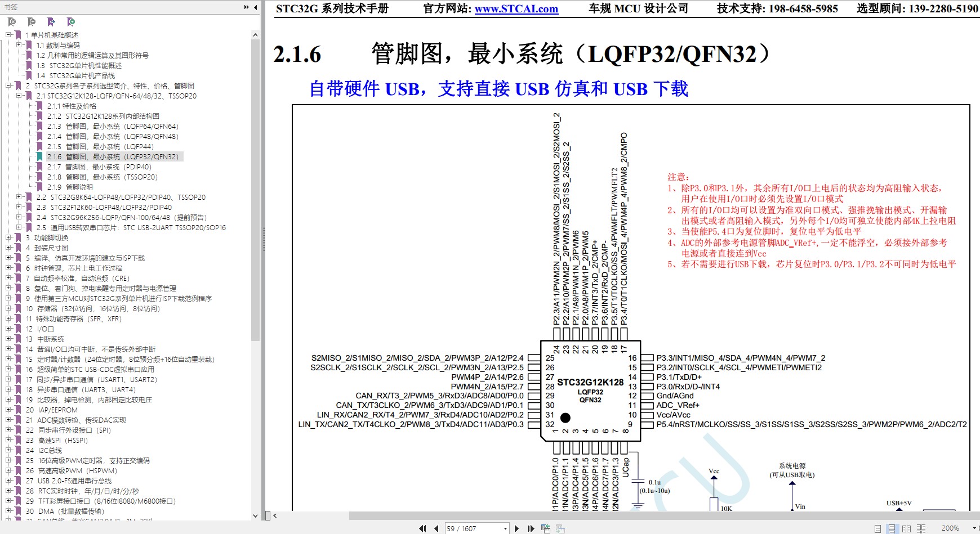The width and height of the screenshot is (980, 534).
Task: Expand chapter 27 USB 2.0-FS node
Action: 8,481
